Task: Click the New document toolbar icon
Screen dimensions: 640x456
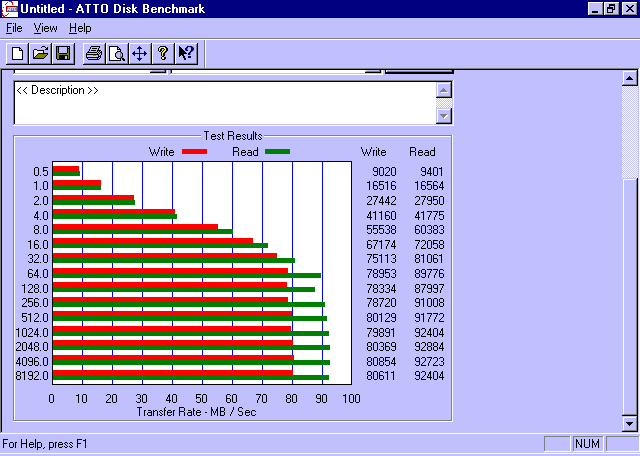Action: (17, 53)
